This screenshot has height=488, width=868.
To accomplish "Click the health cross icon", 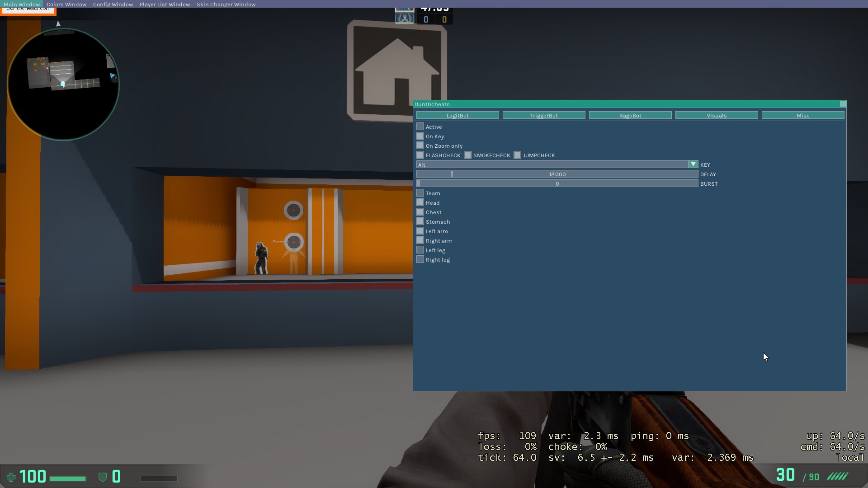I will (x=11, y=477).
